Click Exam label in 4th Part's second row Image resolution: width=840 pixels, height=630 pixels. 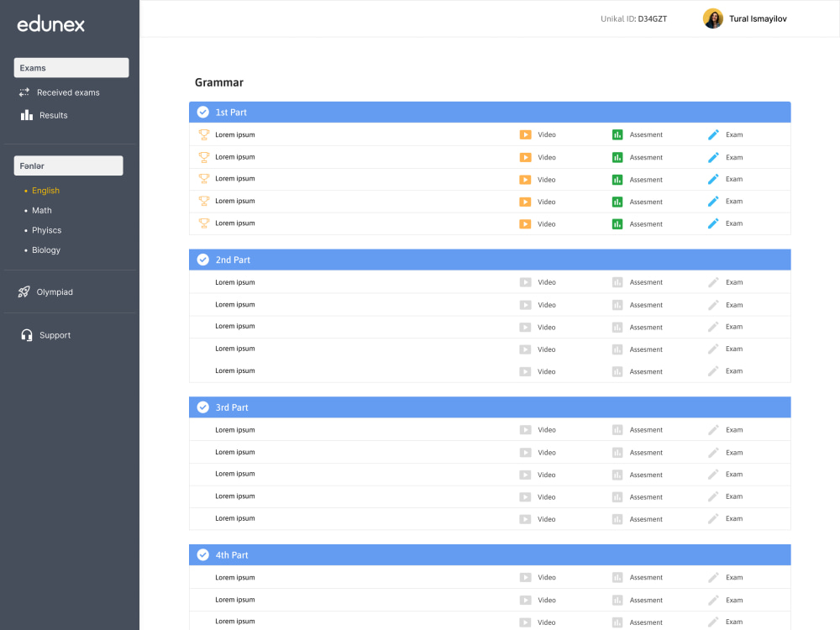pos(734,600)
